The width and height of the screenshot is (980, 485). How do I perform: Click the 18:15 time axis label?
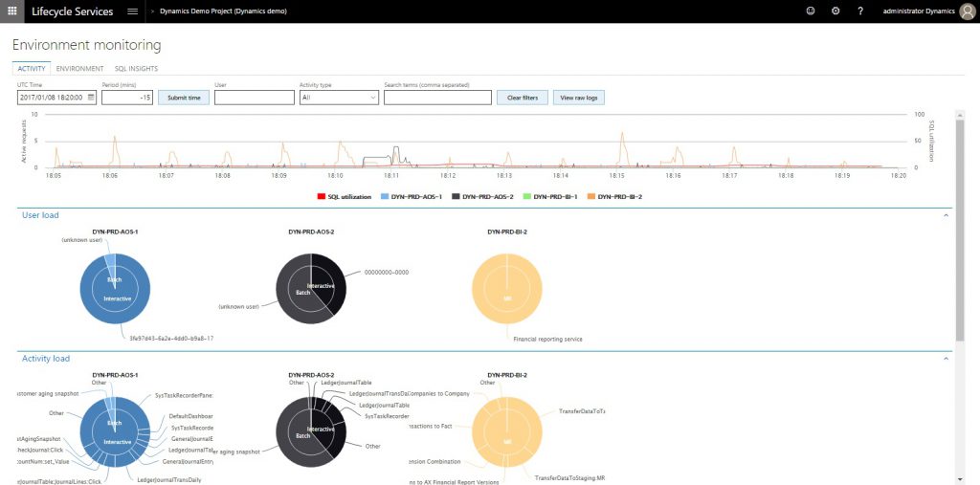point(617,176)
